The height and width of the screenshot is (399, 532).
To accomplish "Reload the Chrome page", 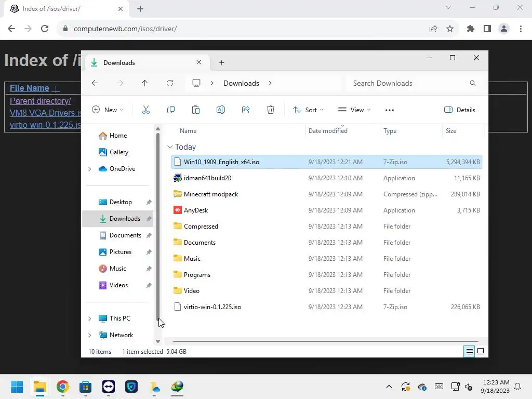I will click(x=45, y=29).
